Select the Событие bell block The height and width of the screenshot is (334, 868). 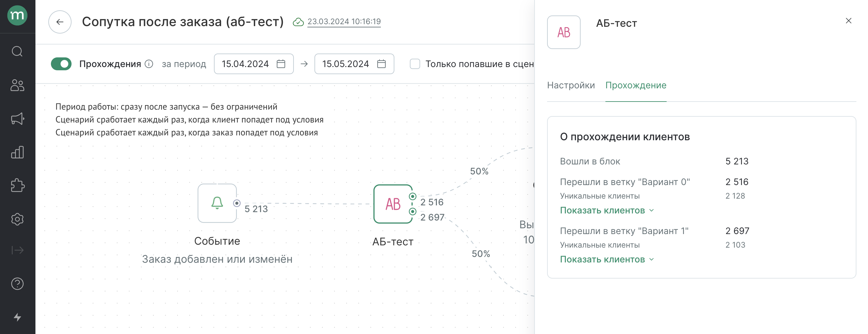click(x=217, y=203)
